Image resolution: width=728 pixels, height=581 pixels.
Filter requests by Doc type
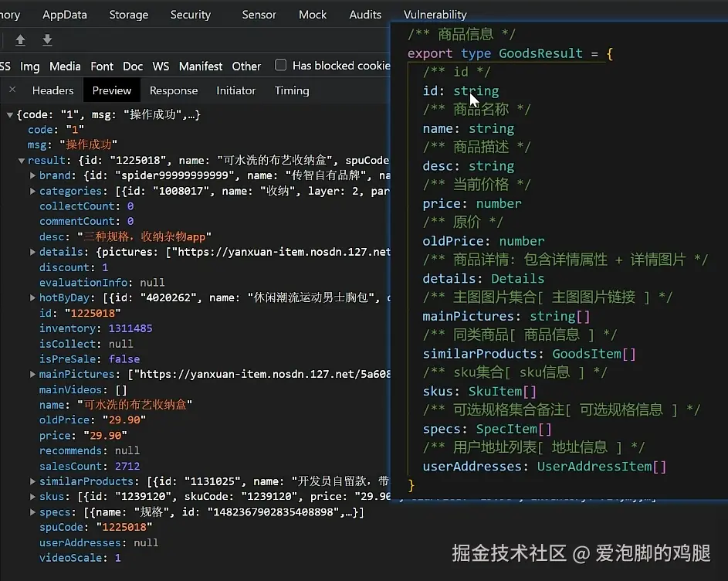pos(133,66)
